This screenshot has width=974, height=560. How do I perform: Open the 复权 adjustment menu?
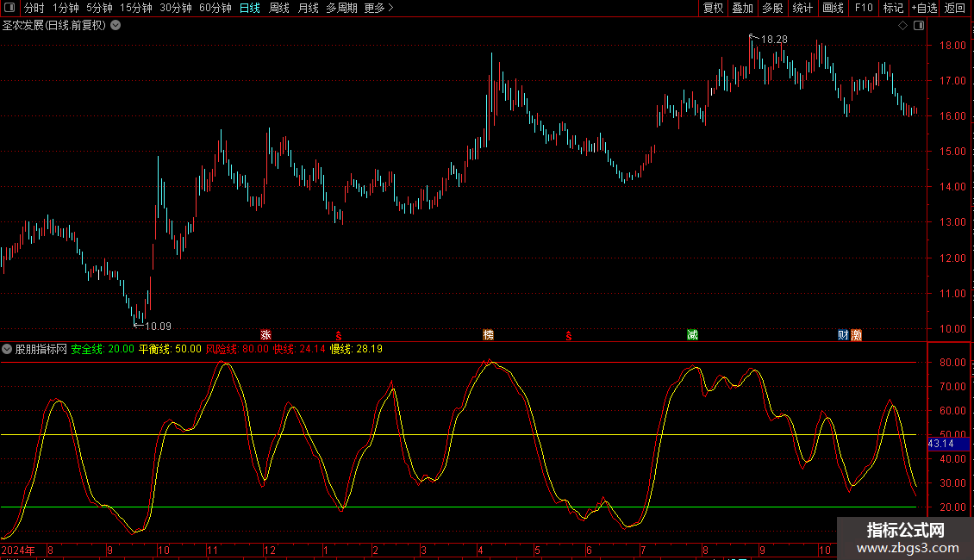click(713, 8)
